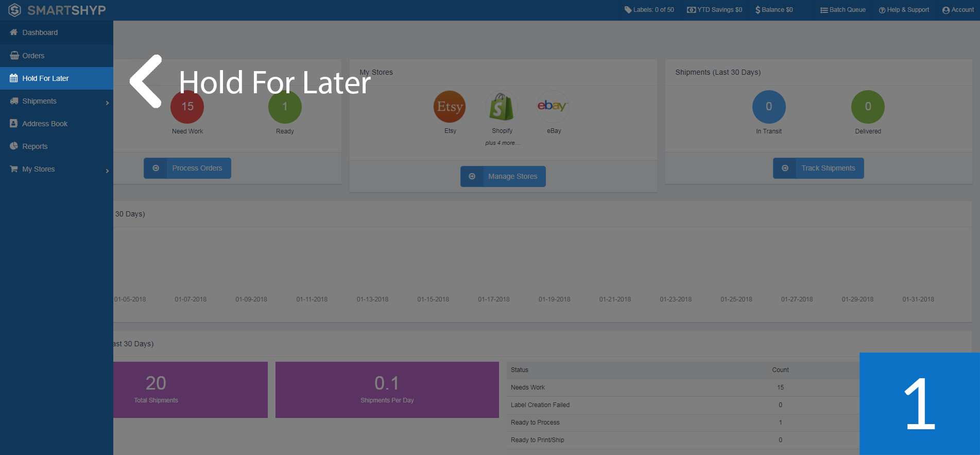Click the Labels tag icon

pyautogui.click(x=628, y=10)
